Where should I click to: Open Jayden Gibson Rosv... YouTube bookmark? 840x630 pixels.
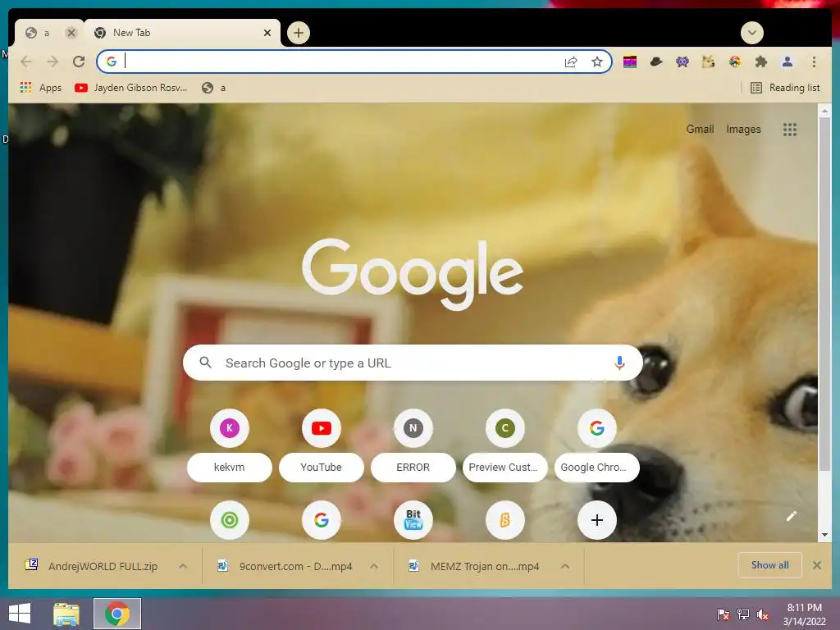[131, 88]
